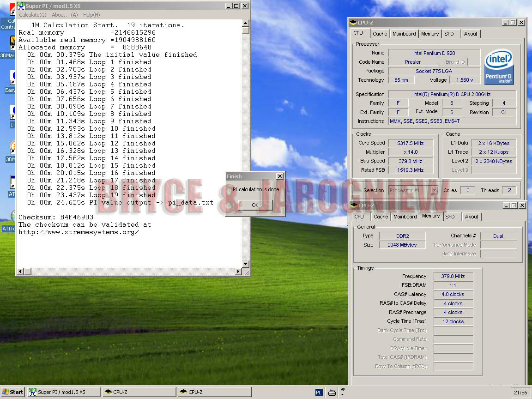Switch to the Cache tab in the upper CPU-Z window
This screenshot has height=399, width=532.
[380, 34]
